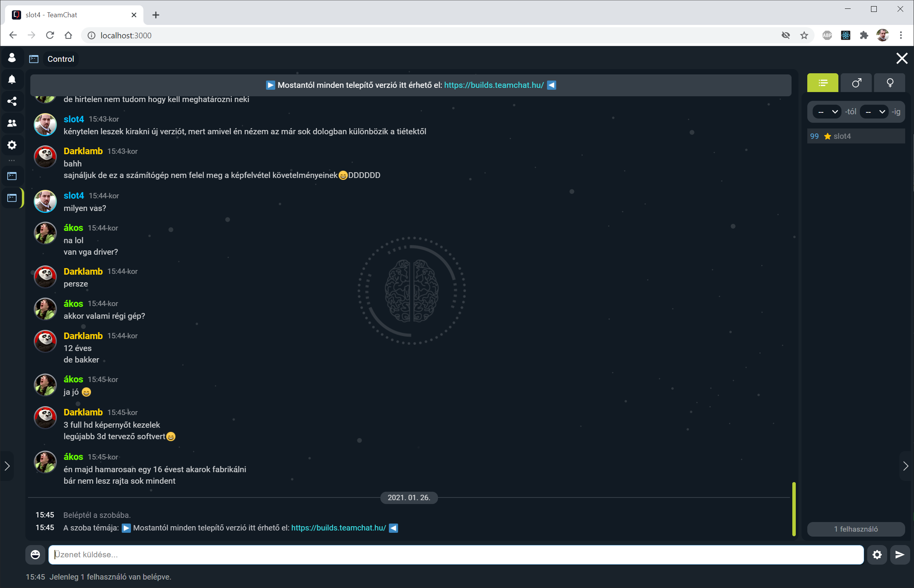The height and width of the screenshot is (588, 914).
Task: Toggle male user filter
Action: pyautogui.click(x=856, y=83)
